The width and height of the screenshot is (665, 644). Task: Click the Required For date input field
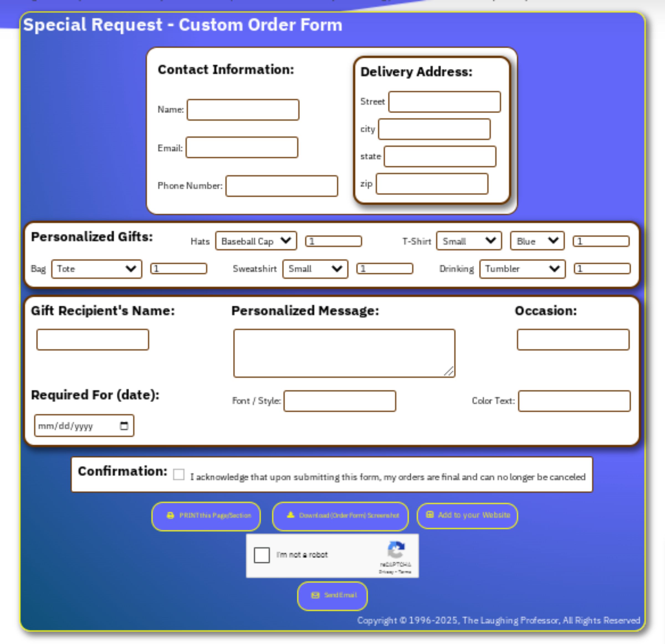click(x=84, y=426)
